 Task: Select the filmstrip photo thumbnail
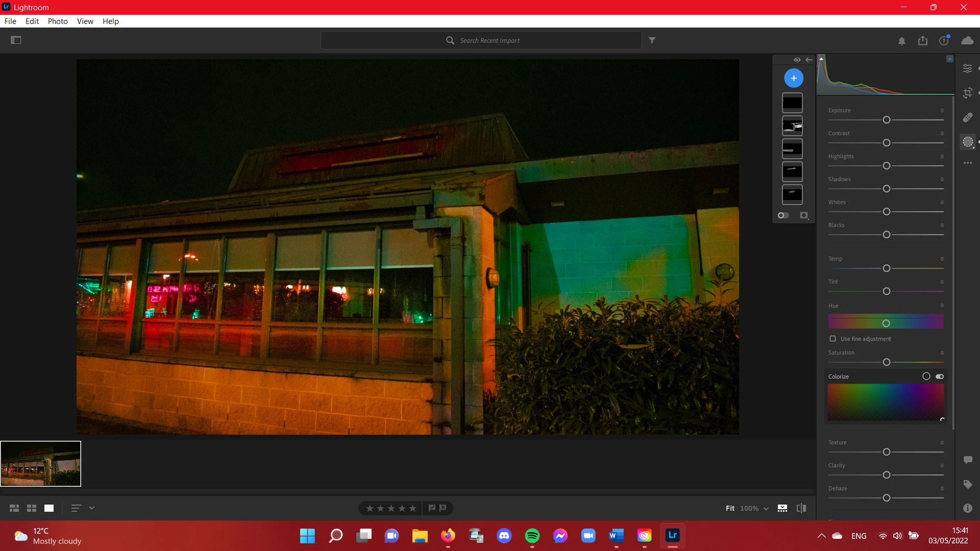tap(41, 464)
